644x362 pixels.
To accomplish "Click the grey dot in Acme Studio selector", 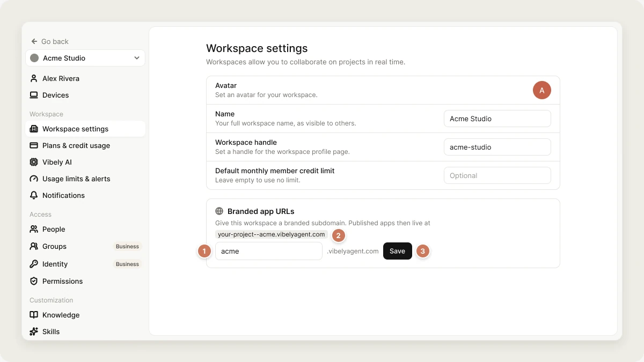I will 34,58.
